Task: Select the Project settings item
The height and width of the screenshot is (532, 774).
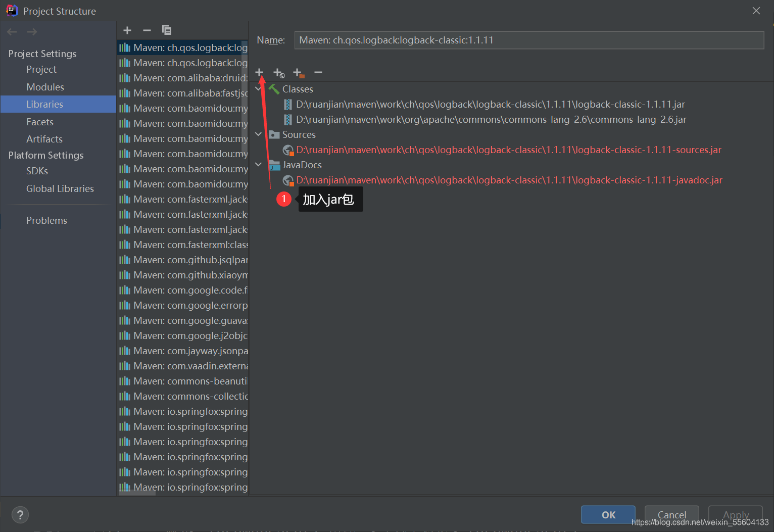Action: pyautogui.click(x=41, y=69)
